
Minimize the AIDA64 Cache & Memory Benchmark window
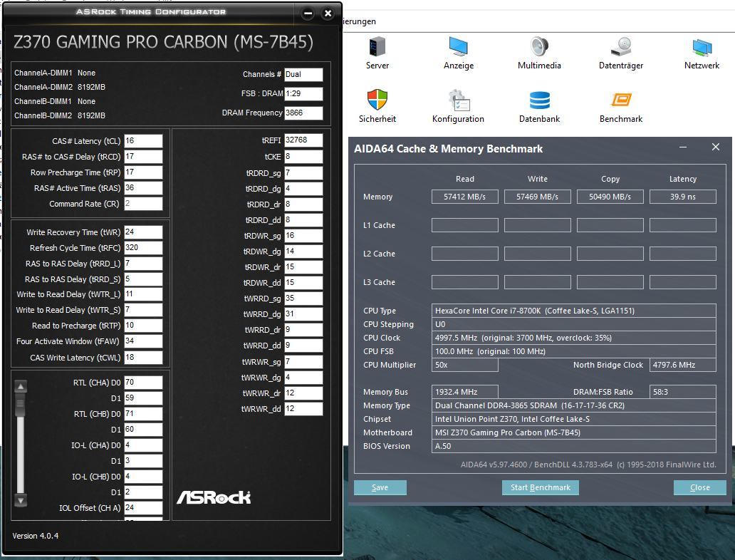(683, 147)
